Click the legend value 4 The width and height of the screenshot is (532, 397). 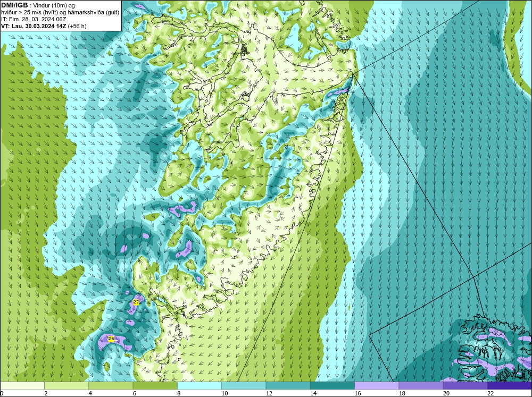tap(90, 393)
